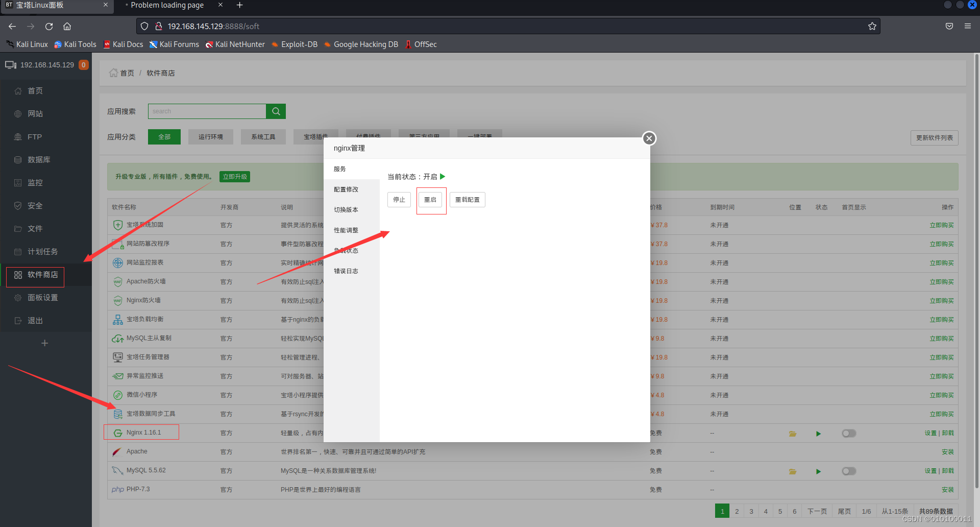Open 数据库 in the sidebar

click(39, 160)
